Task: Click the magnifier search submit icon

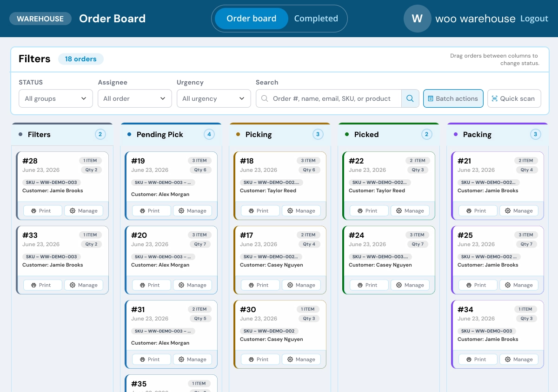Action: (x=410, y=98)
